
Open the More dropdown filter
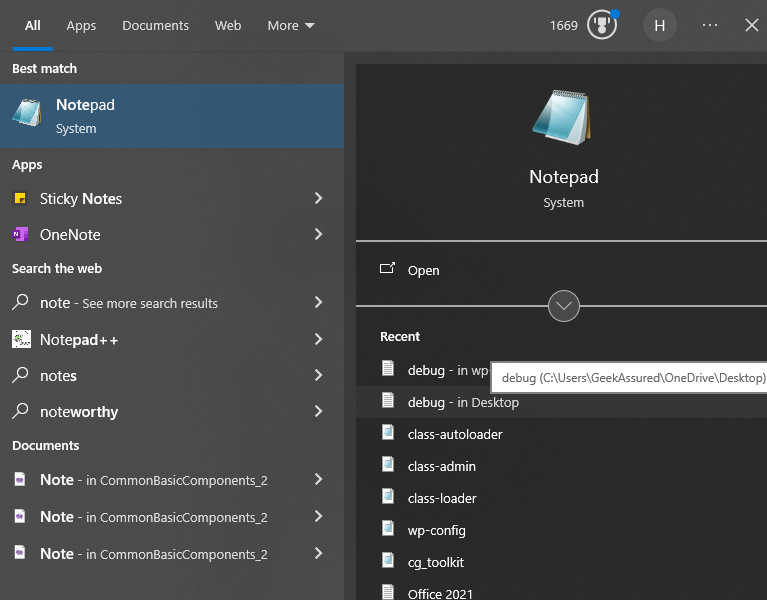(291, 25)
